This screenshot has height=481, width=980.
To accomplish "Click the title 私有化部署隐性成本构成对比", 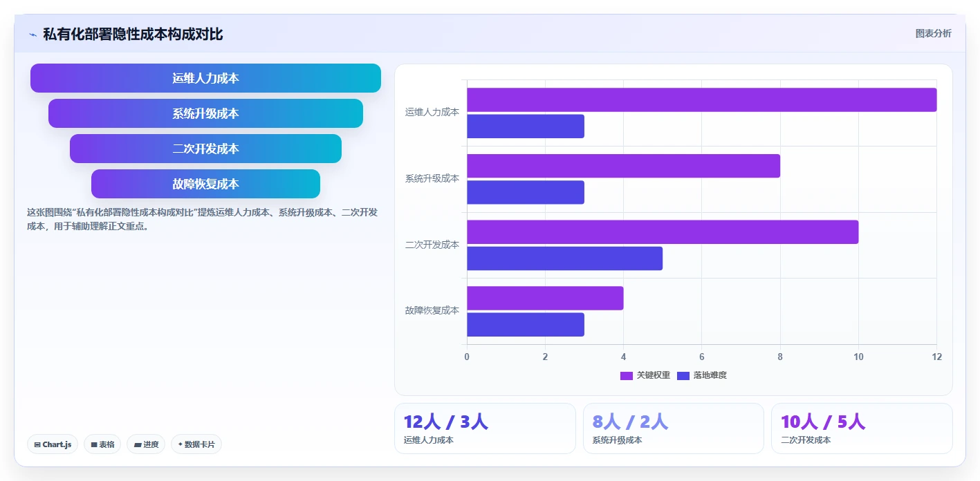I will 133,34.
